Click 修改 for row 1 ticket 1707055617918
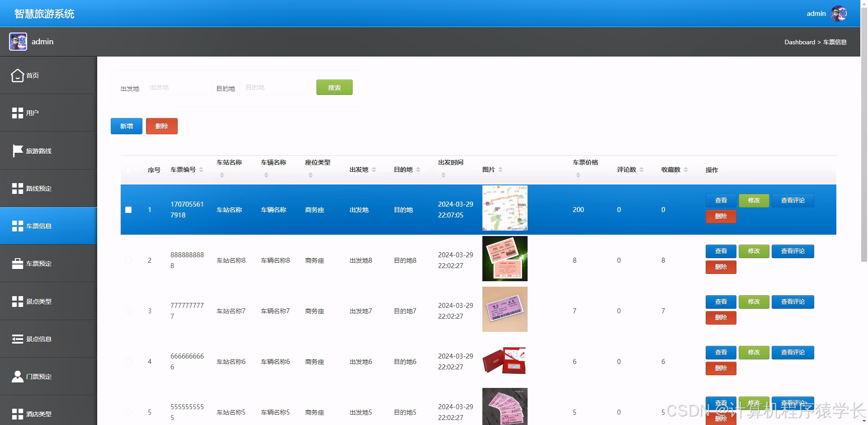 pyautogui.click(x=754, y=200)
